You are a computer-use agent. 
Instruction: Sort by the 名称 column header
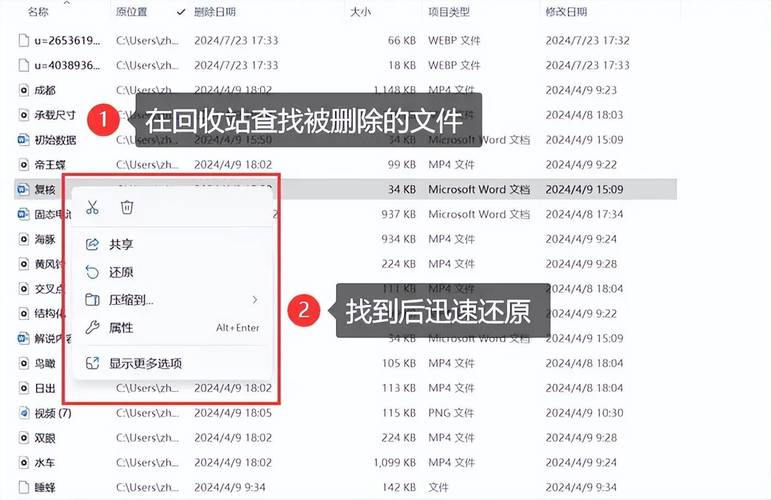point(38,12)
